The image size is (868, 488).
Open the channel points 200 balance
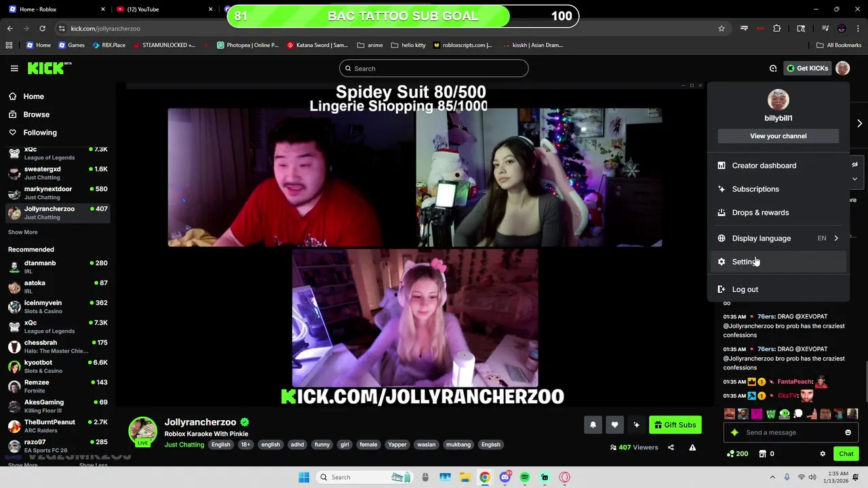point(736,454)
